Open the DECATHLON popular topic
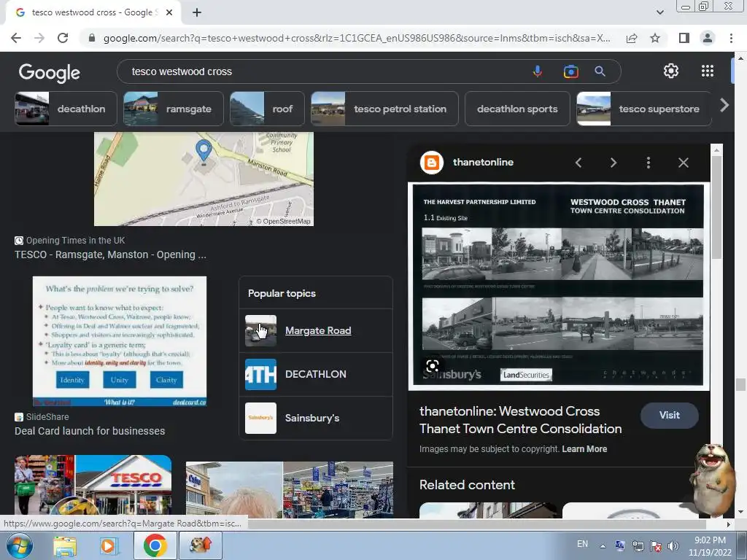Image resolution: width=747 pixels, height=560 pixels. (316, 374)
